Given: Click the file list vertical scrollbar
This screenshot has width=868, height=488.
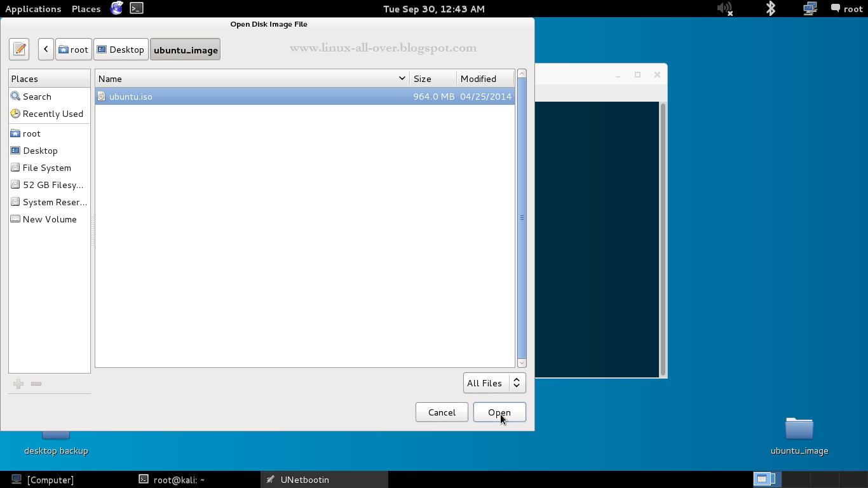Looking at the screenshot, I should click(x=522, y=218).
